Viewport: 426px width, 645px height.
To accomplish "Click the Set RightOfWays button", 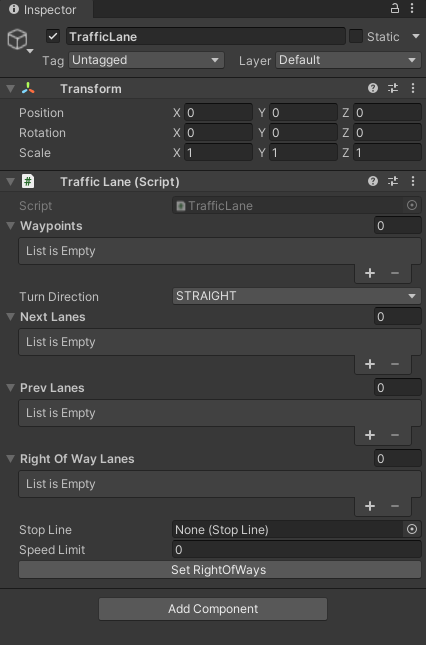I will [x=220, y=570].
